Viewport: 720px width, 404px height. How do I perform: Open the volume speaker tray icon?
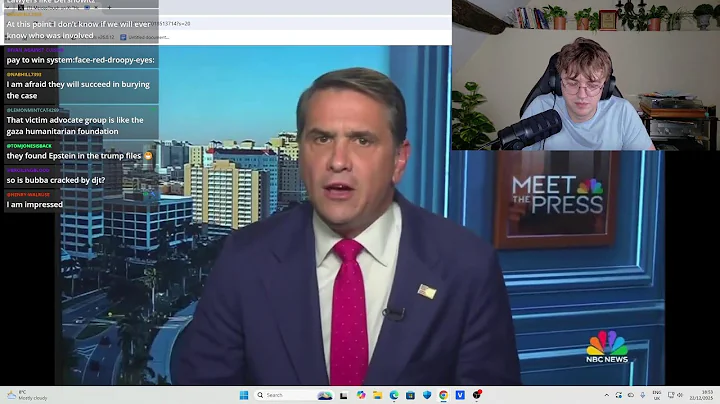[680, 395]
